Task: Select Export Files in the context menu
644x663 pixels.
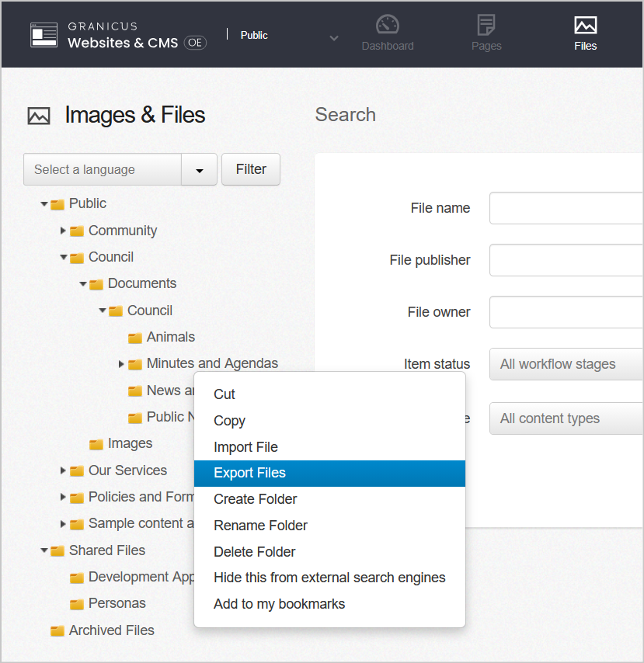Action: click(x=329, y=473)
